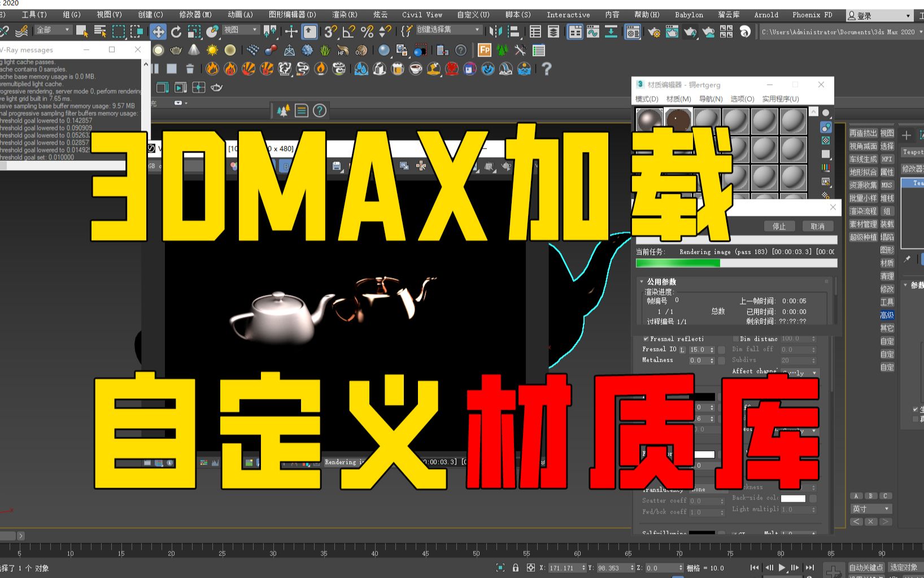The height and width of the screenshot is (578, 924).
Task: Click the Mirror tool icon
Action: (x=495, y=32)
